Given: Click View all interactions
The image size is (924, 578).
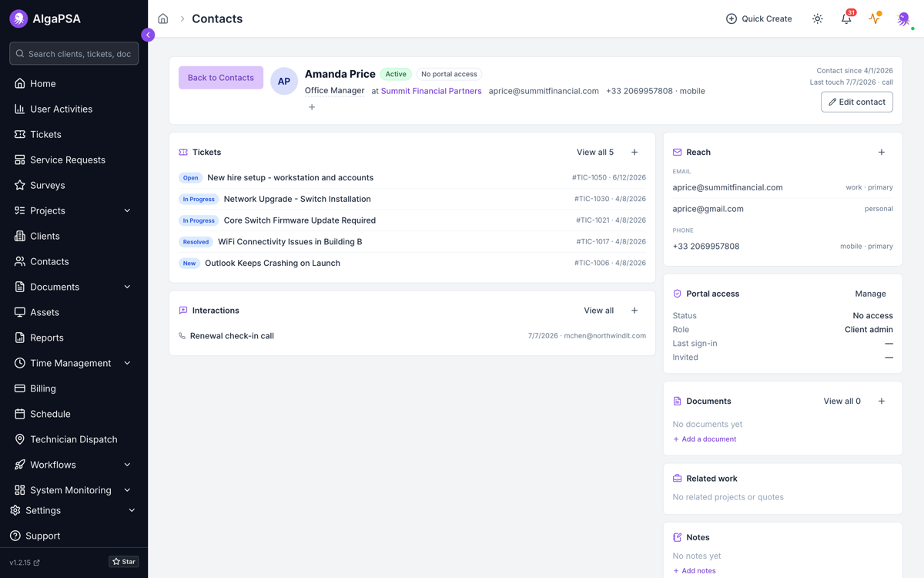Looking at the screenshot, I should (x=598, y=311).
